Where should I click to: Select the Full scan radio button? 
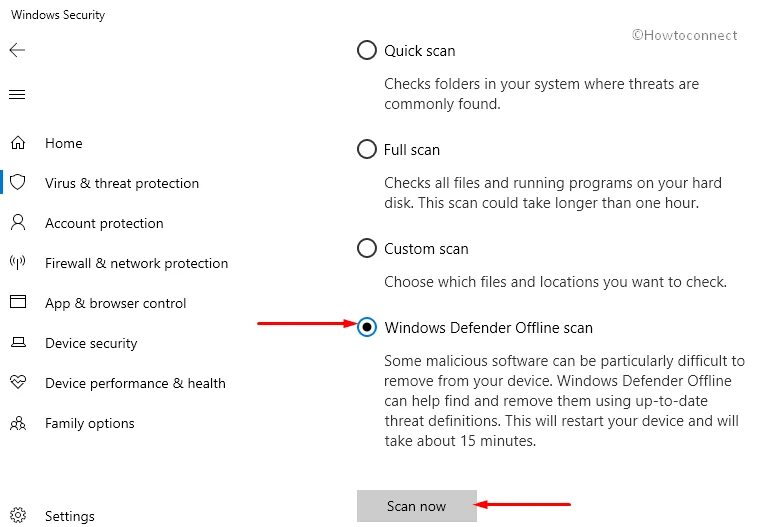(x=367, y=149)
